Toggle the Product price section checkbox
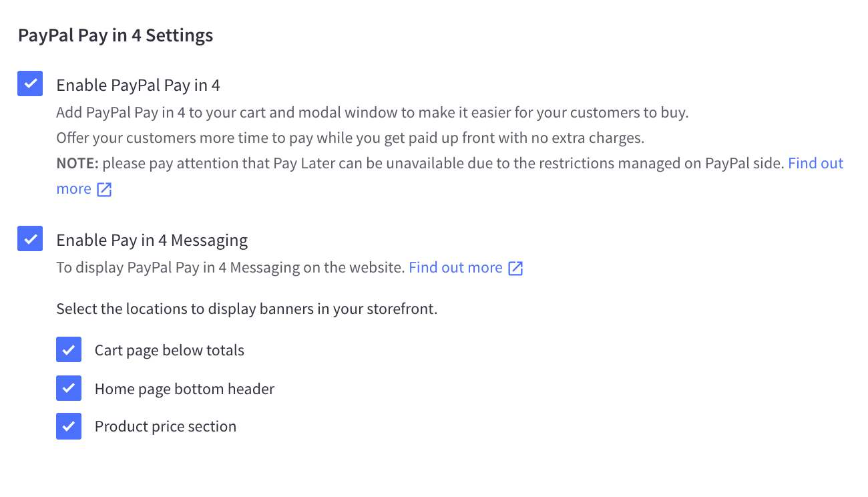Viewport: 868px width, 497px height. [x=69, y=426]
